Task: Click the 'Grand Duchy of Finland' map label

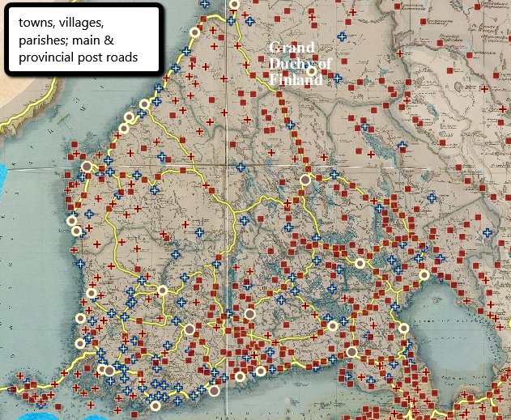Action: tap(300, 63)
